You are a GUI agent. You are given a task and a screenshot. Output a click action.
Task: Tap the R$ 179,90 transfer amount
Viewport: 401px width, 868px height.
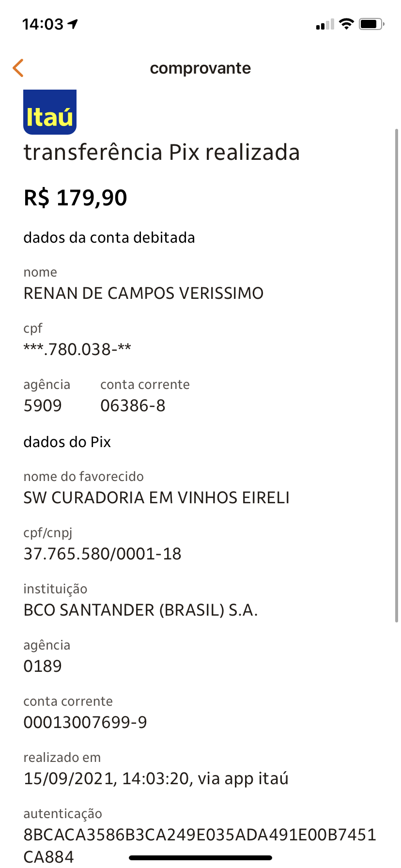click(x=76, y=198)
